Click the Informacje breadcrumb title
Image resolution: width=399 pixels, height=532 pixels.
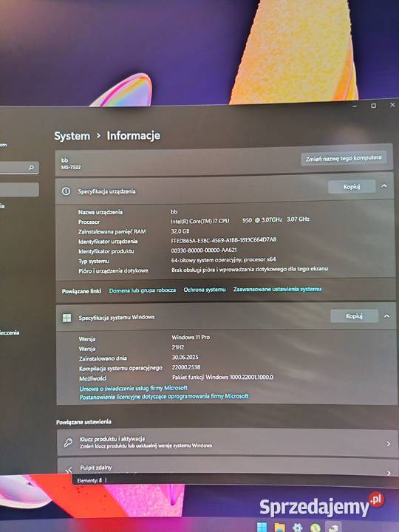pos(133,136)
